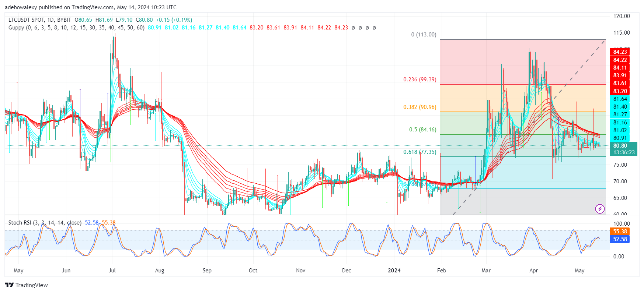Click the closing value C80.80 in header
Image resolution: width=644 pixels, height=293 pixels.
tap(144, 20)
